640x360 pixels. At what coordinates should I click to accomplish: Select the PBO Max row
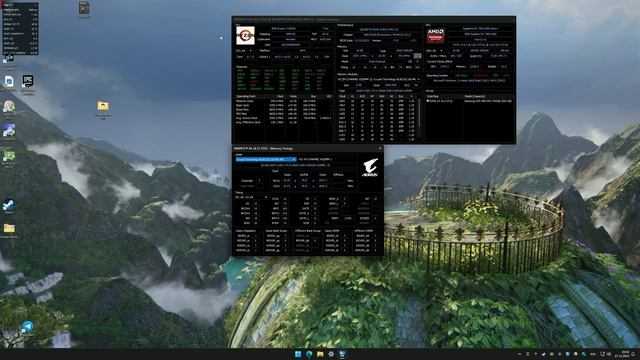pos(284,114)
